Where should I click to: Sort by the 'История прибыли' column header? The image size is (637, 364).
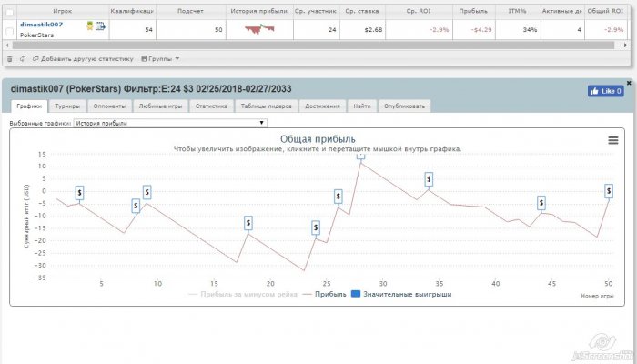click(x=259, y=11)
